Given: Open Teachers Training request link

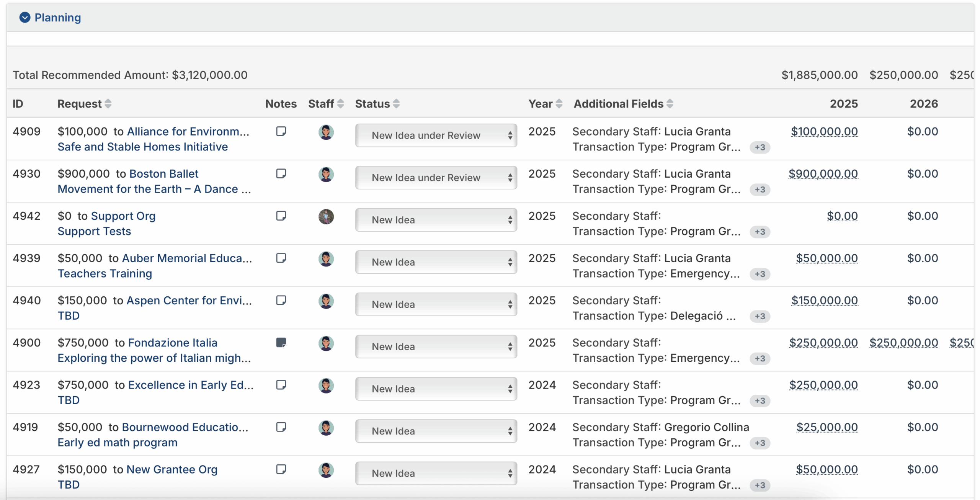Looking at the screenshot, I should tap(105, 273).
